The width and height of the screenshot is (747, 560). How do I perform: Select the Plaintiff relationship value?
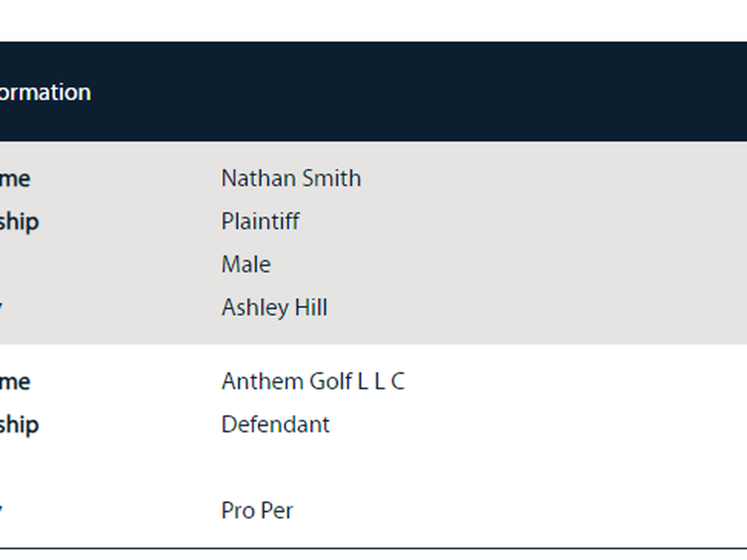260,222
